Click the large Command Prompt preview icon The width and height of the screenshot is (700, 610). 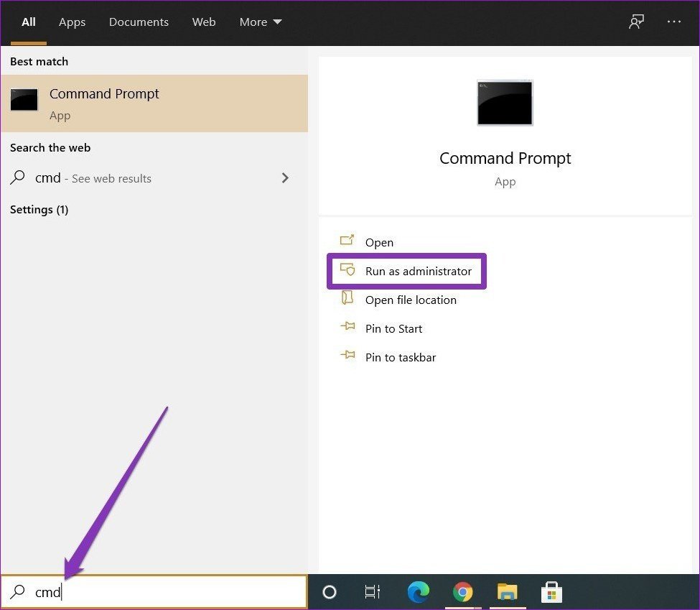coord(505,103)
